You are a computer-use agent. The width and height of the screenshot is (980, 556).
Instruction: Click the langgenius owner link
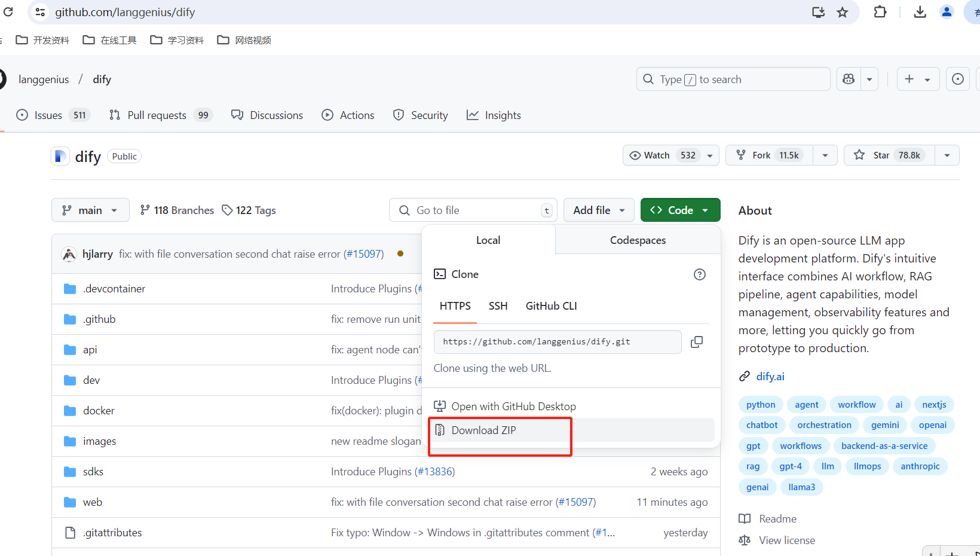click(x=44, y=80)
